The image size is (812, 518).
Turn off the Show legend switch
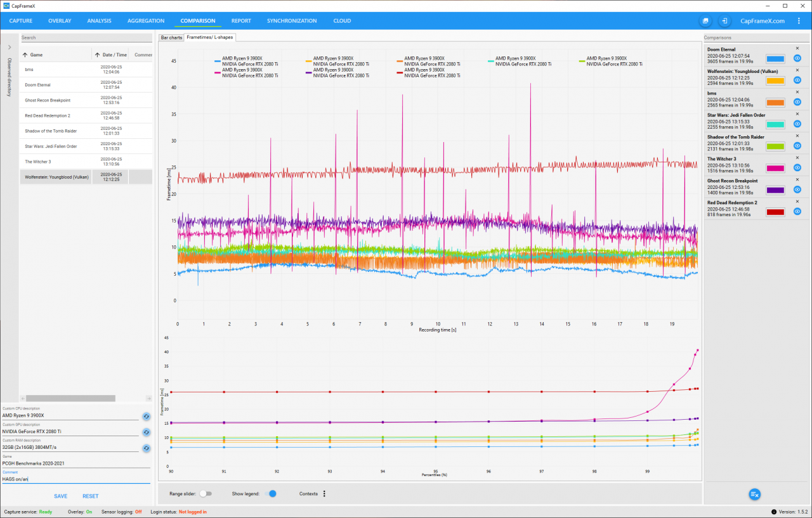(x=270, y=493)
